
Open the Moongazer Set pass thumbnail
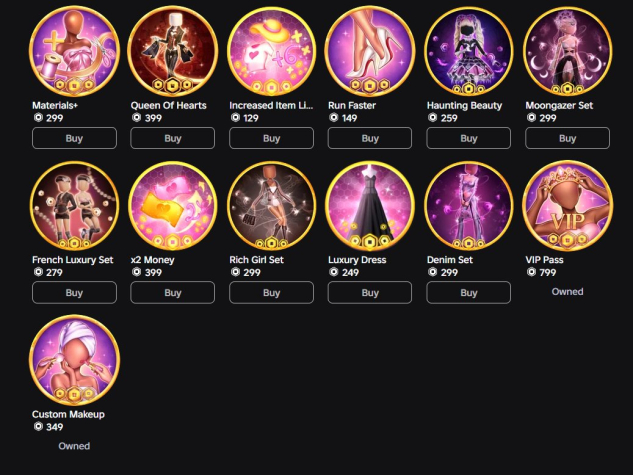567,51
